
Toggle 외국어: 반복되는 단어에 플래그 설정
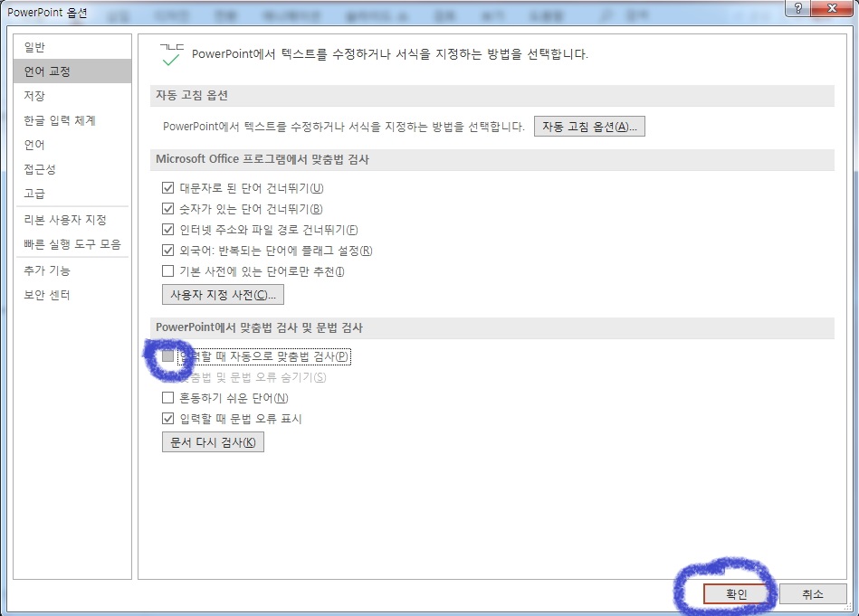[168, 251]
